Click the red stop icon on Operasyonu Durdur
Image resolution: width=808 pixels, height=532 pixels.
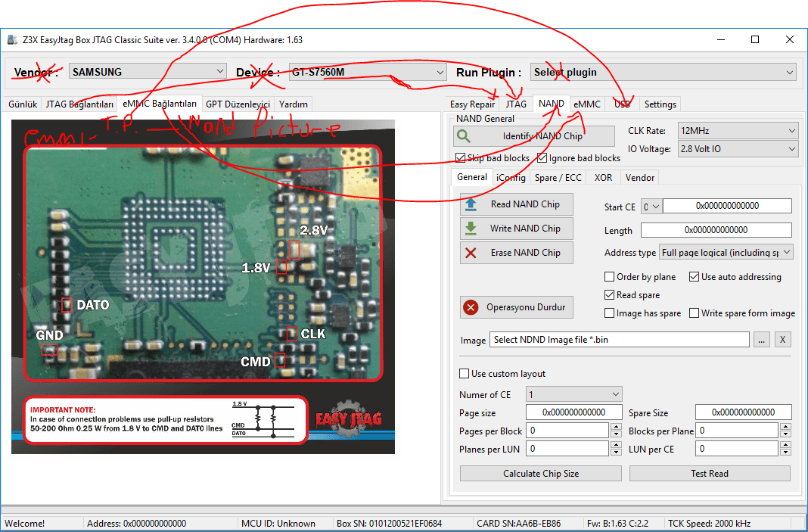point(471,307)
